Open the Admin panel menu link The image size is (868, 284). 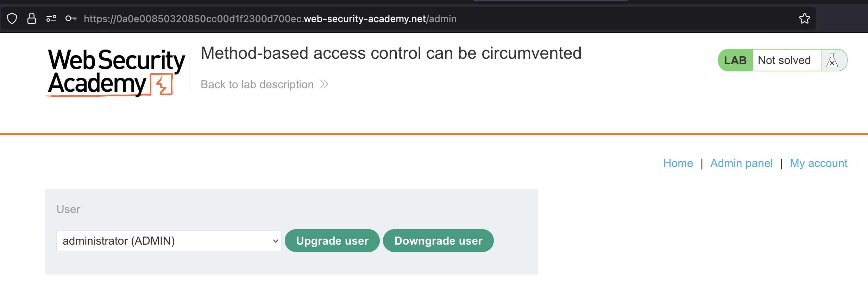[x=741, y=163]
